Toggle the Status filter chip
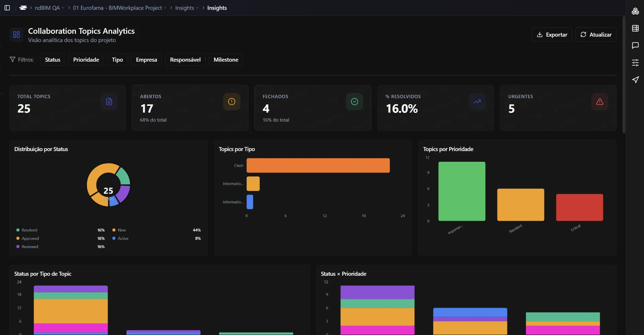 coord(52,59)
